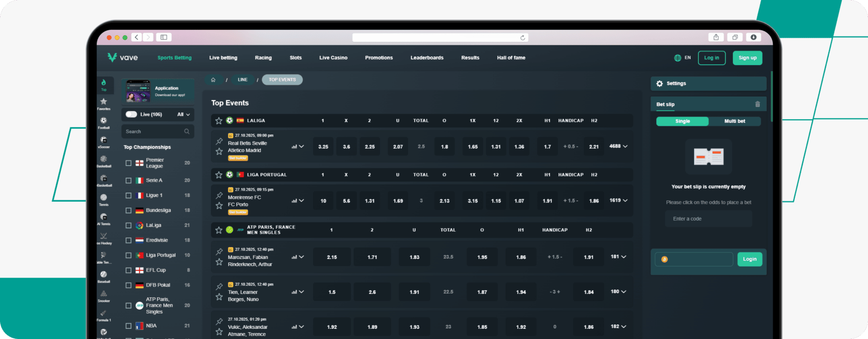Click the language globe icon

pyautogui.click(x=678, y=58)
